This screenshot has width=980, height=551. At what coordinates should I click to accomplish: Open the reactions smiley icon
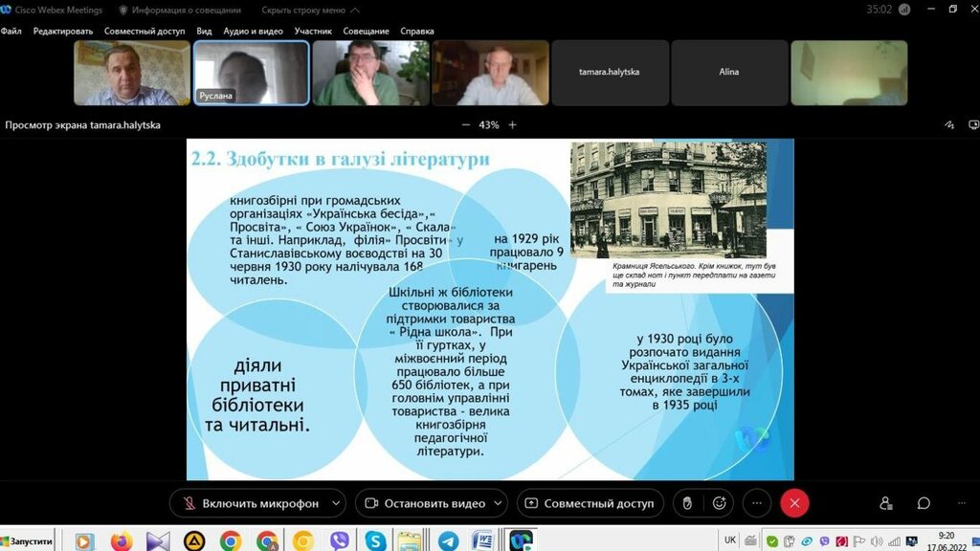tap(720, 503)
